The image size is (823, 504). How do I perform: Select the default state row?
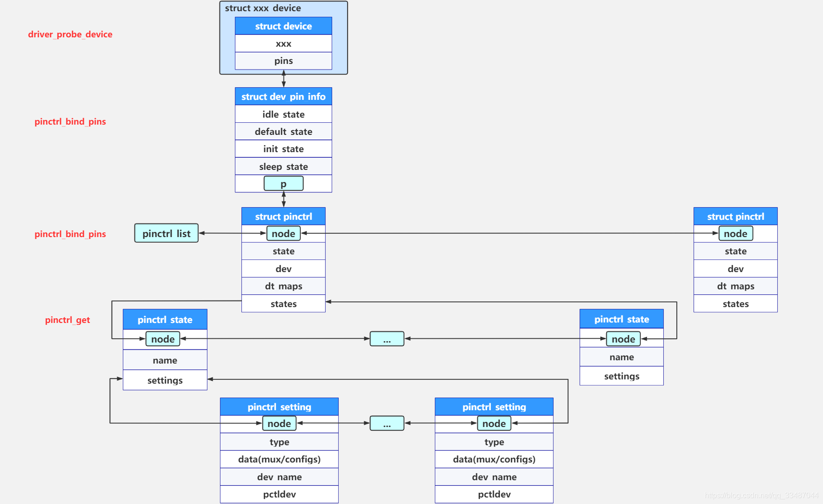click(283, 132)
